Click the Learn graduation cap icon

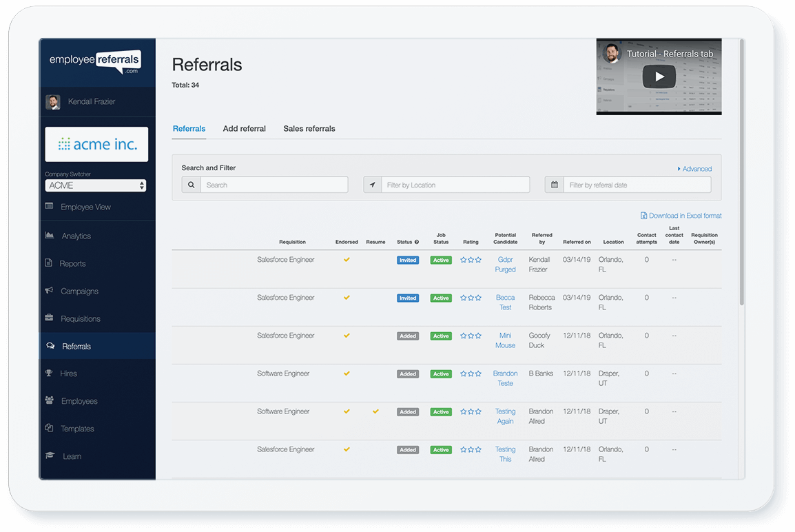point(50,456)
